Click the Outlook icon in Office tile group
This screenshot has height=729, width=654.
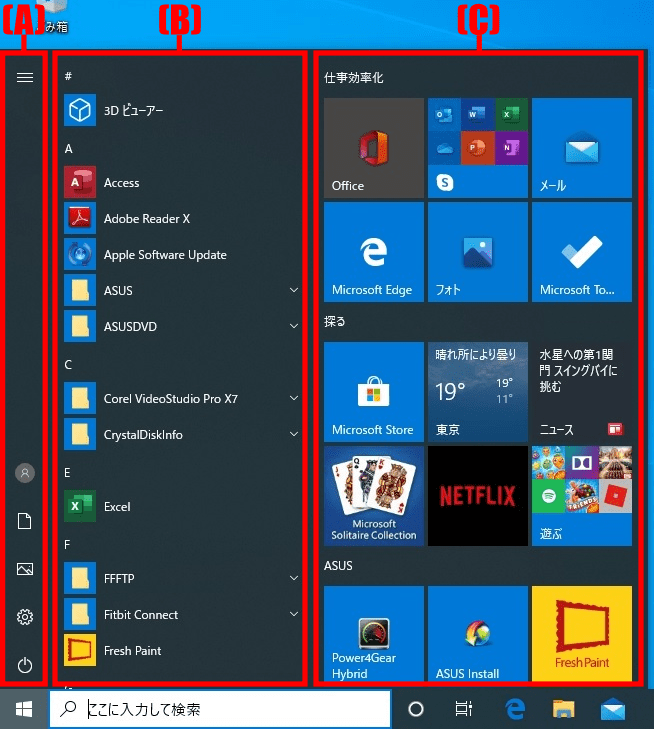point(444,114)
